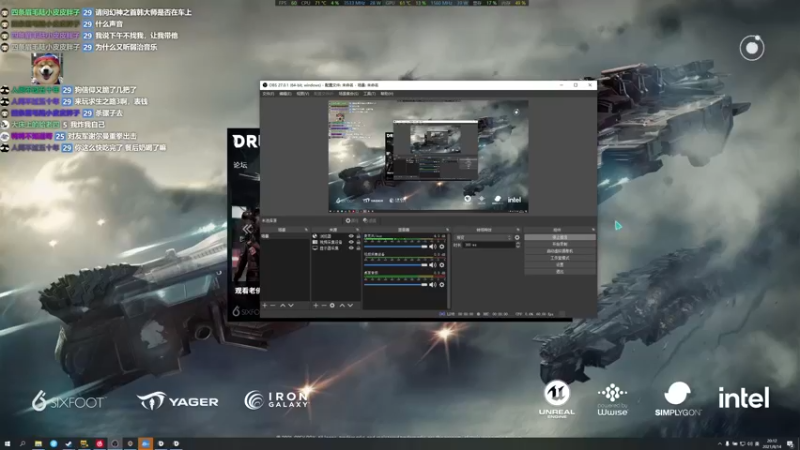
Task: Pop out the Controls dock panel
Action: tap(593, 230)
